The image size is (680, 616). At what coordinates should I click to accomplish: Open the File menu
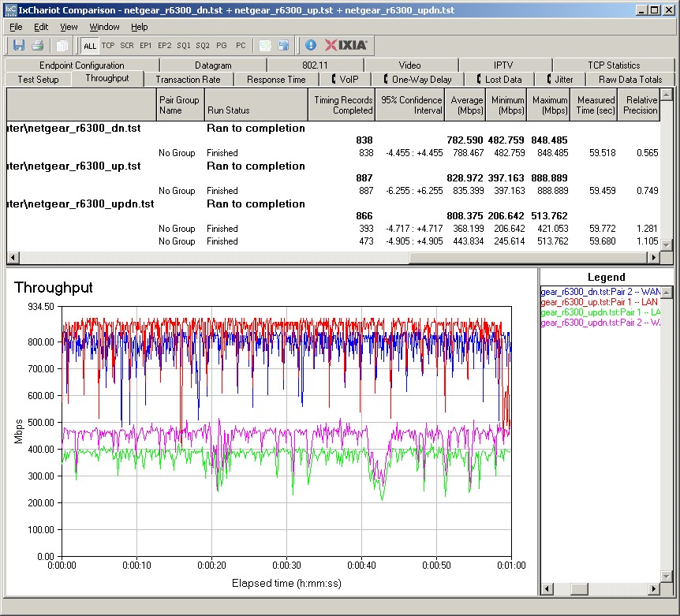click(16, 27)
